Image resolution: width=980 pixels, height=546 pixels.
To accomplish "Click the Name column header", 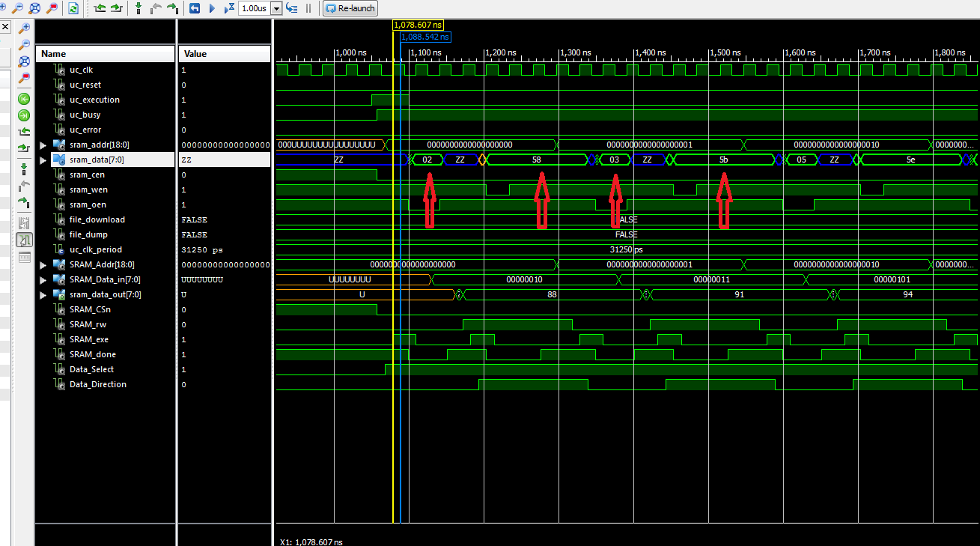I will (x=105, y=54).
